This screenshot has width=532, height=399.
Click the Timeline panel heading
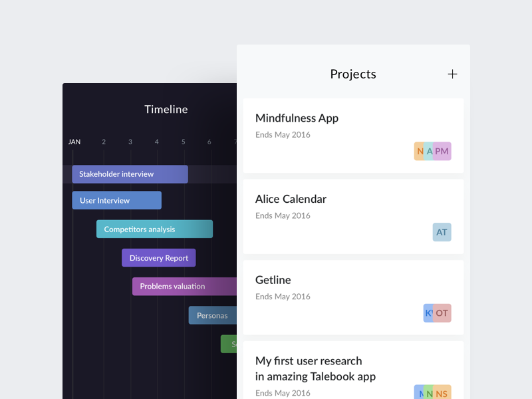(166, 110)
